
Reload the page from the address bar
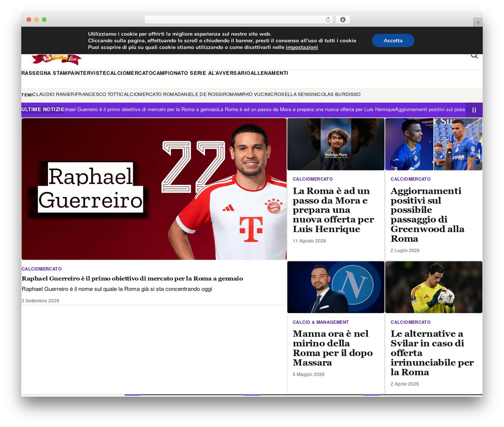point(328,20)
